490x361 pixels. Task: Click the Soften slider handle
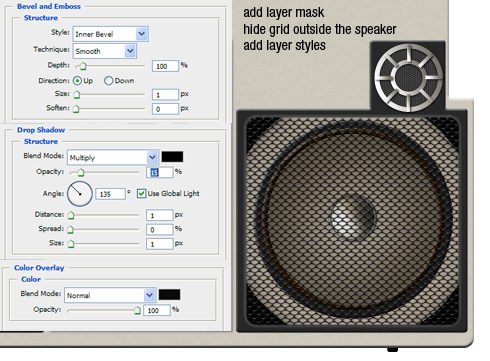(76, 109)
